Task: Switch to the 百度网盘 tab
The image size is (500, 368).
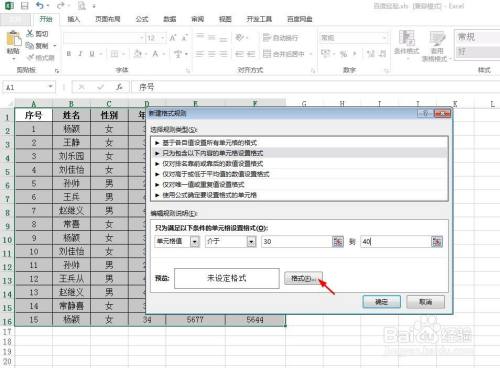Action: (x=300, y=19)
